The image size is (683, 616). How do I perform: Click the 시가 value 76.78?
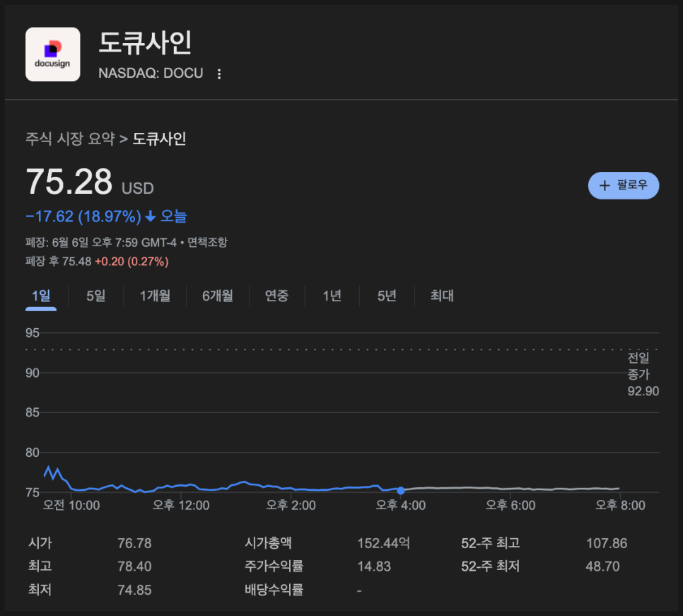(x=134, y=543)
